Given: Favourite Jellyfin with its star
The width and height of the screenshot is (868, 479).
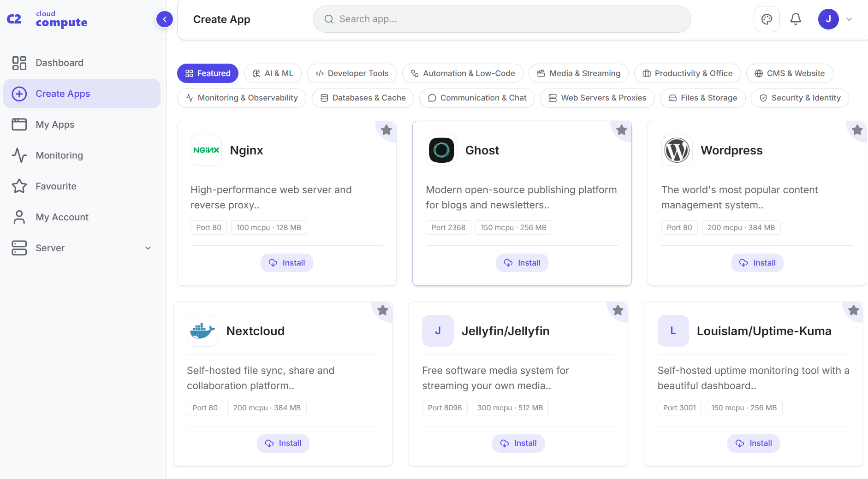Looking at the screenshot, I should [x=618, y=310].
